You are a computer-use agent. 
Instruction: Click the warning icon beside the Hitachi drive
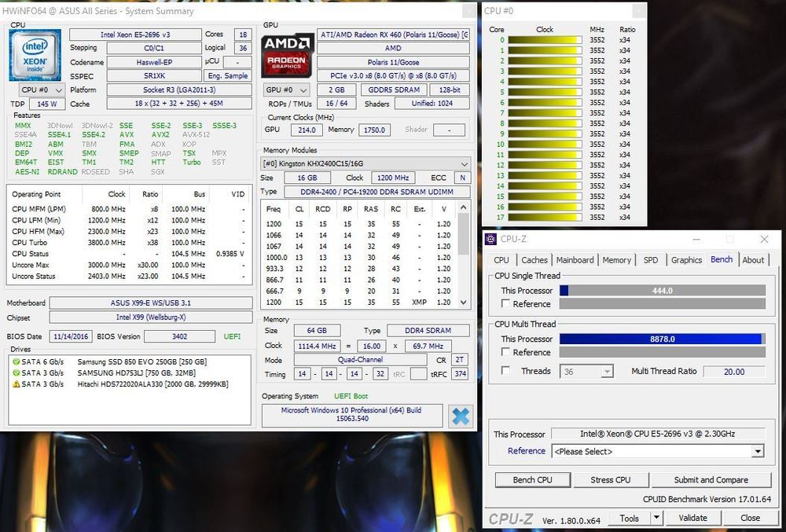16,384
